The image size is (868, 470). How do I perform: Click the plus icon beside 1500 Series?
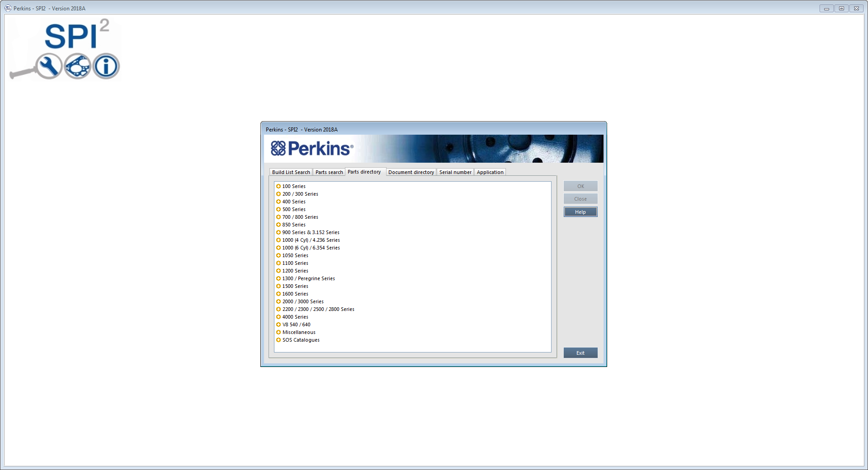coord(278,286)
